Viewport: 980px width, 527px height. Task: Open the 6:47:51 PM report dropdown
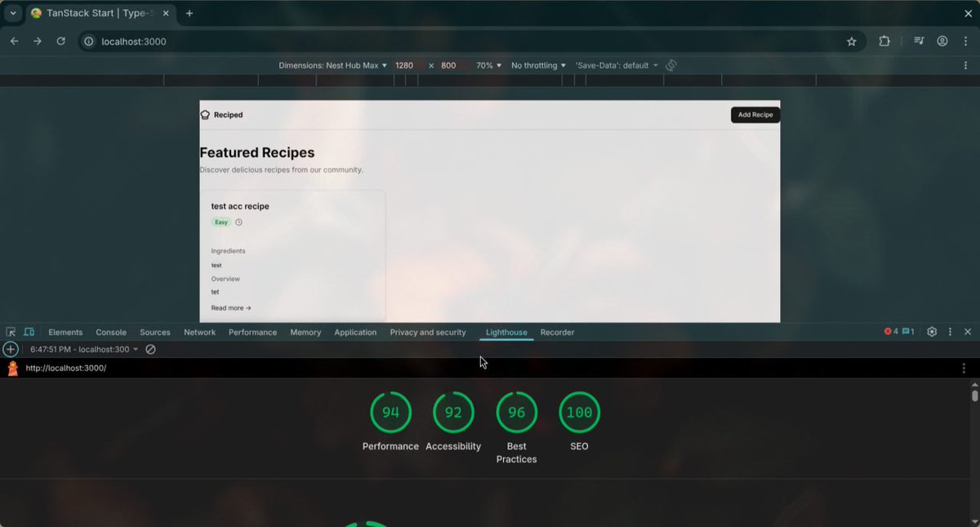pyautogui.click(x=84, y=350)
